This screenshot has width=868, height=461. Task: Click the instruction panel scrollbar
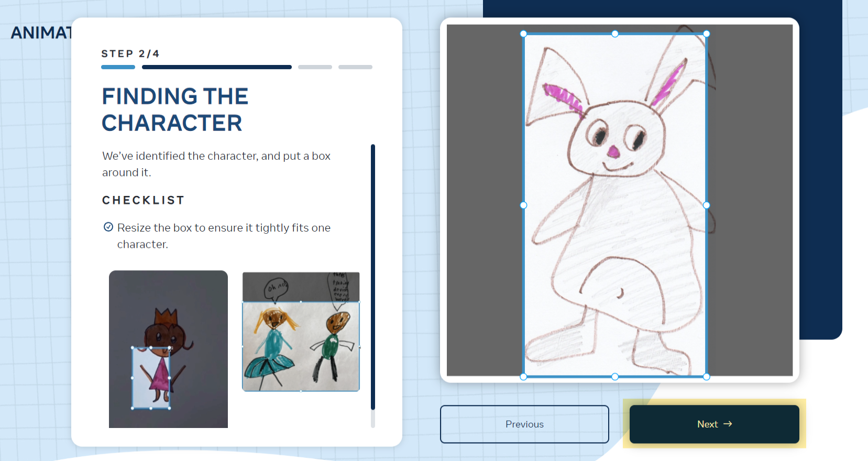click(x=373, y=277)
